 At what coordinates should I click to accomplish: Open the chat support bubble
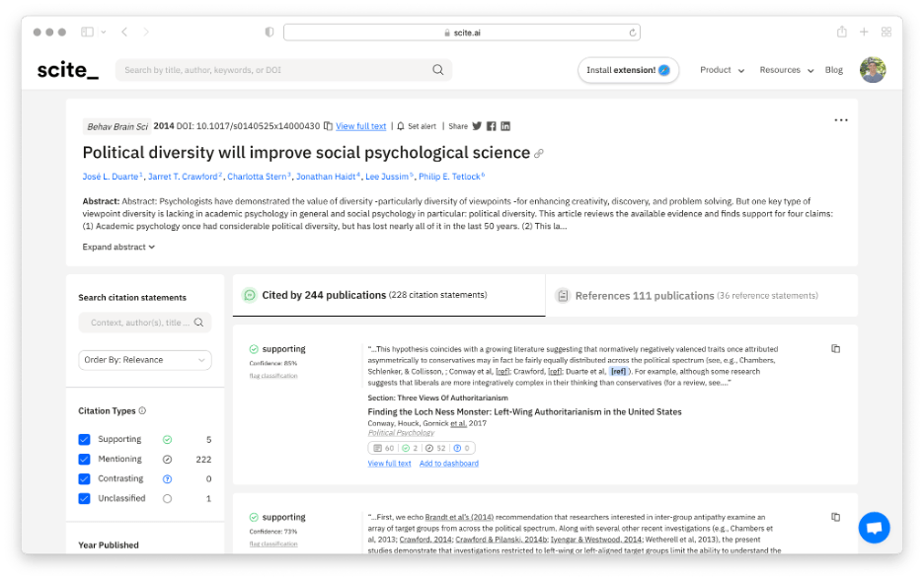coord(874,528)
